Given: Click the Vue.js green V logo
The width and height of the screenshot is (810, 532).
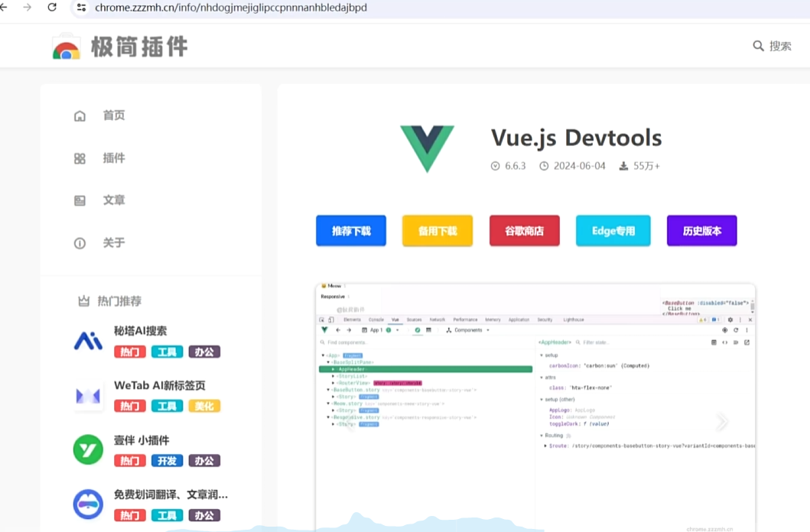Looking at the screenshot, I should coord(428,148).
